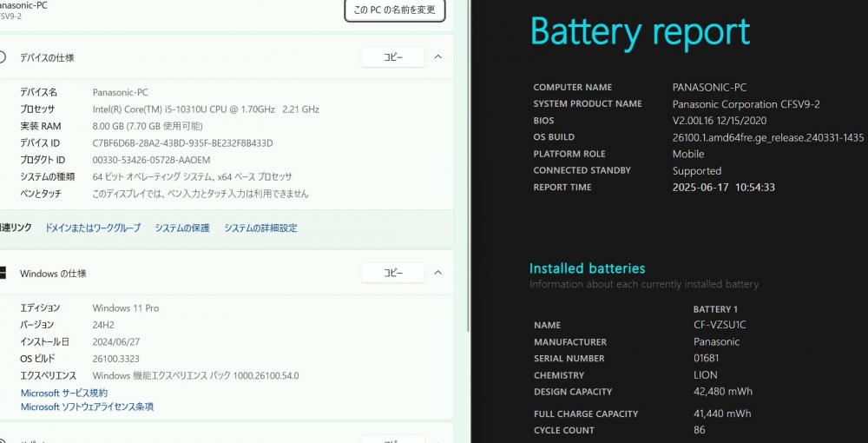Select the BATTERY 1 column header
Viewport: 868px width, 443px height.
[x=715, y=309]
